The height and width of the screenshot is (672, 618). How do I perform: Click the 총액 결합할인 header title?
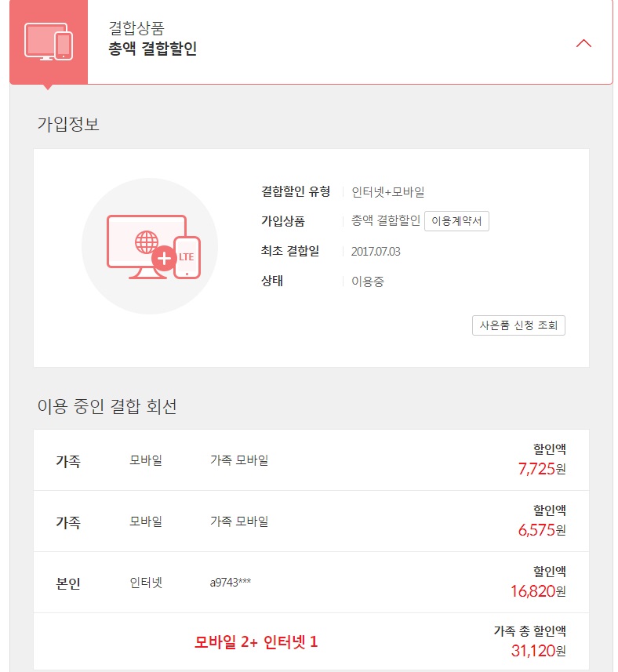(x=153, y=49)
